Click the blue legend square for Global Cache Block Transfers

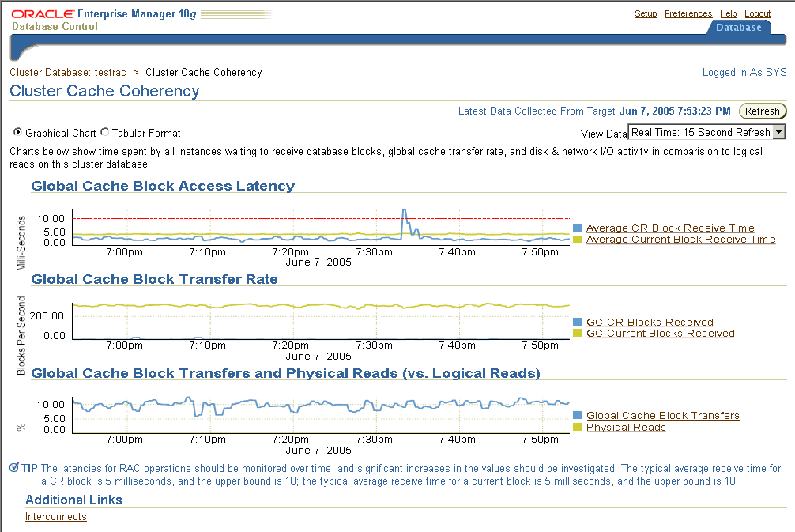click(578, 415)
